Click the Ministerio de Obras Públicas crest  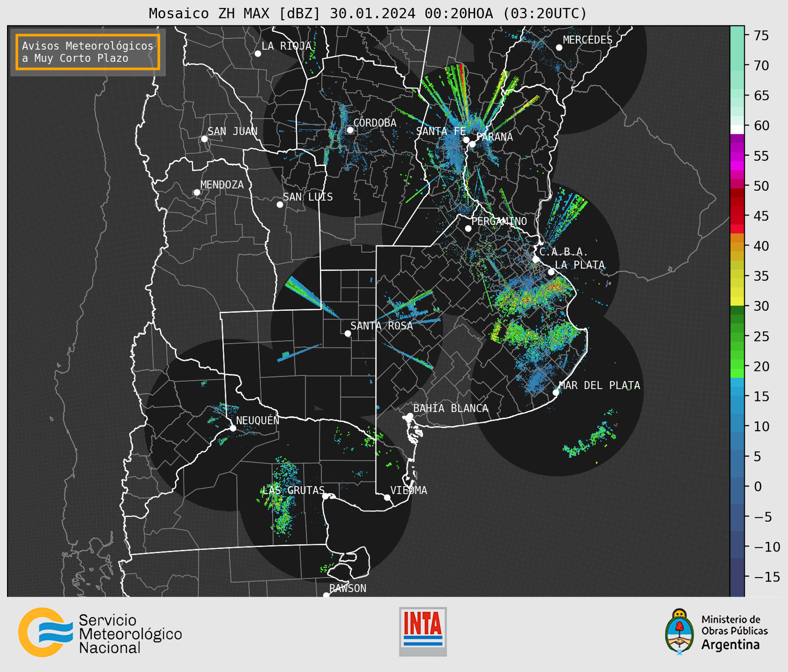pyautogui.click(x=680, y=632)
